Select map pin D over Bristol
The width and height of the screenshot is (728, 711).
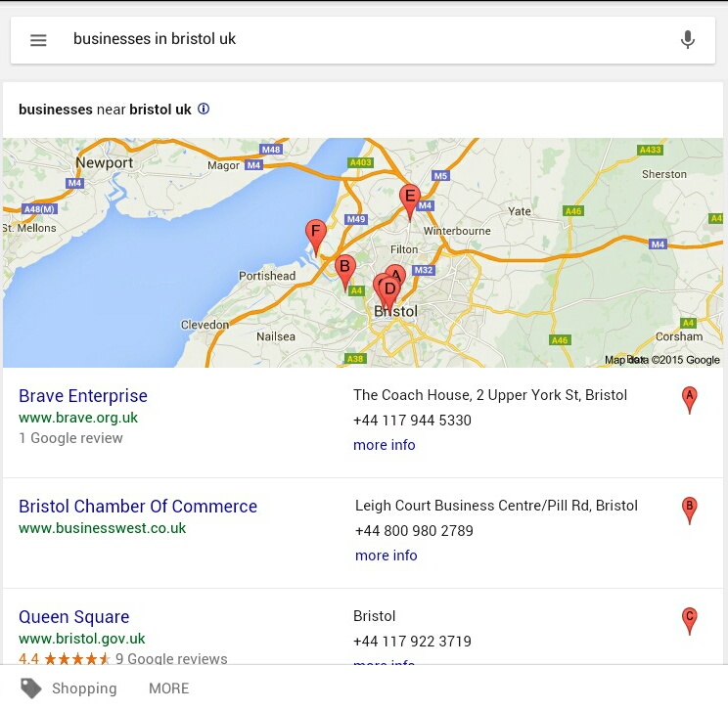[x=390, y=293]
